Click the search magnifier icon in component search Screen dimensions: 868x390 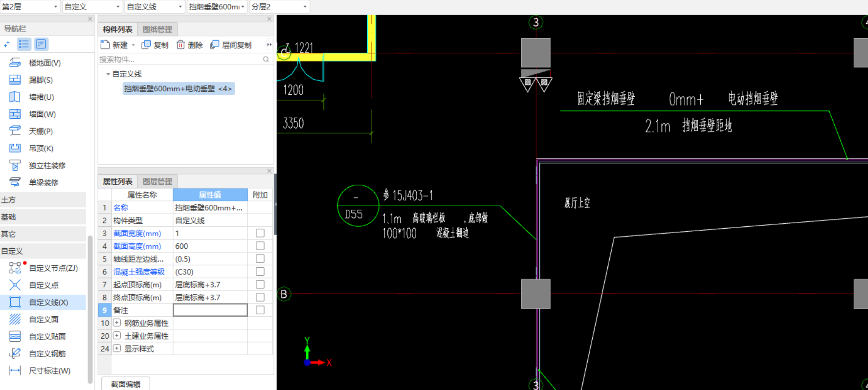pyautogui.click(x=266, y=59)
